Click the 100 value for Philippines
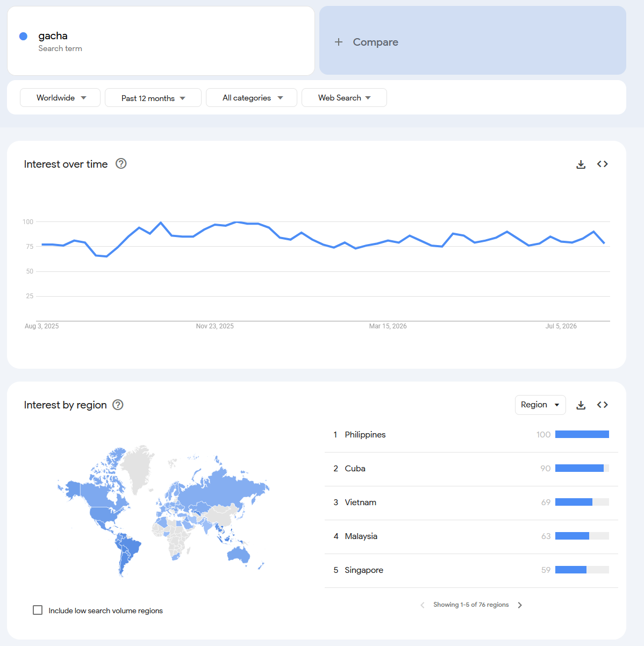Viewport: 644px width, 646px height. tap(543, 435)
